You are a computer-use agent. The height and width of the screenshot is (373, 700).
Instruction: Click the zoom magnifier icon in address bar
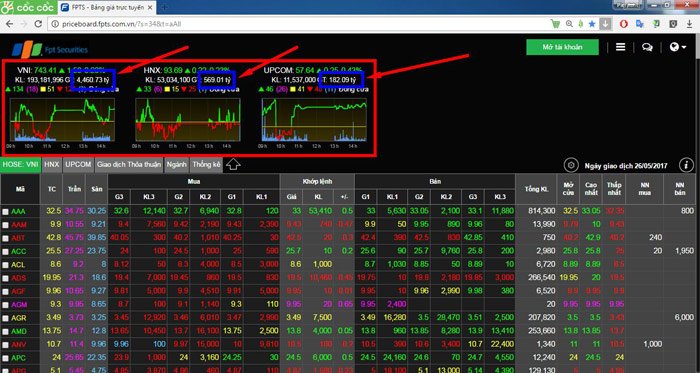tap(569, 24)
